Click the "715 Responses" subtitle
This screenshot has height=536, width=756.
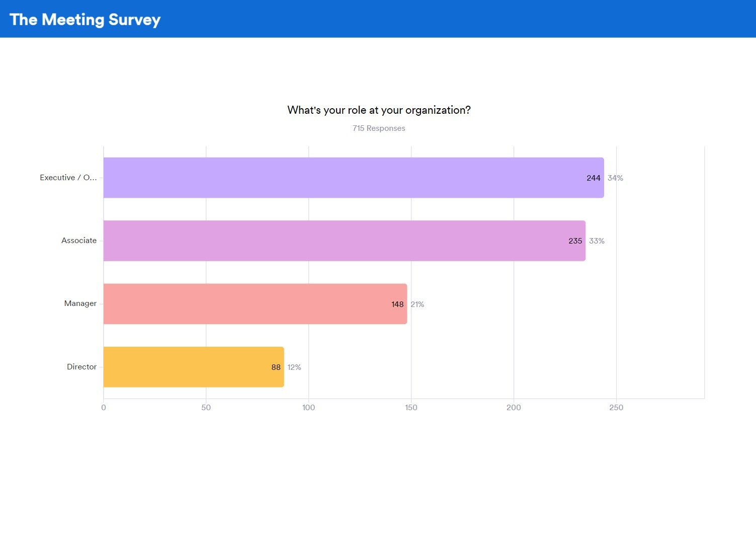379,128
